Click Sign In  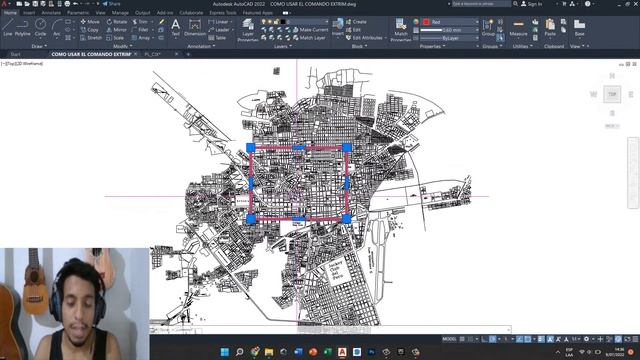point(531,4)
